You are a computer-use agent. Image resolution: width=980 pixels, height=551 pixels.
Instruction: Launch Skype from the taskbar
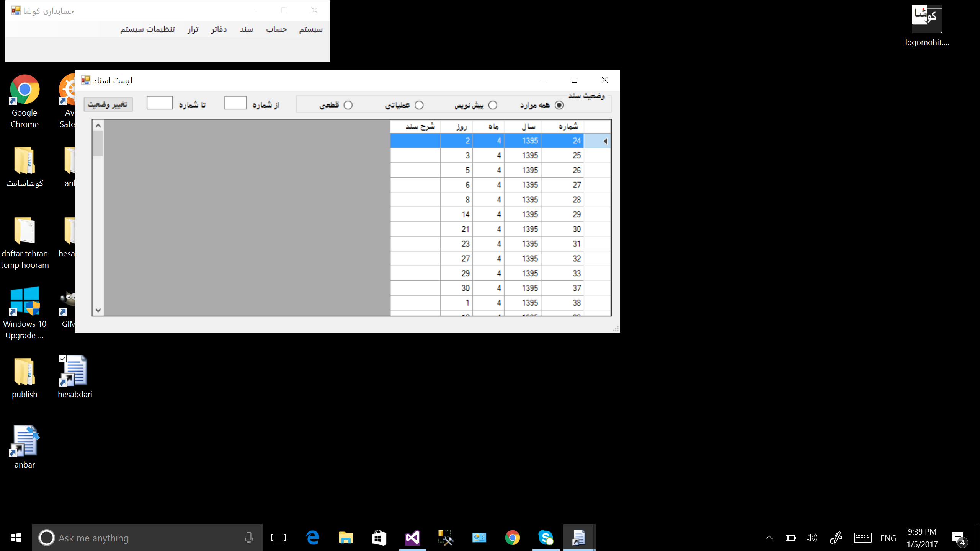click(x=546, y=538)
